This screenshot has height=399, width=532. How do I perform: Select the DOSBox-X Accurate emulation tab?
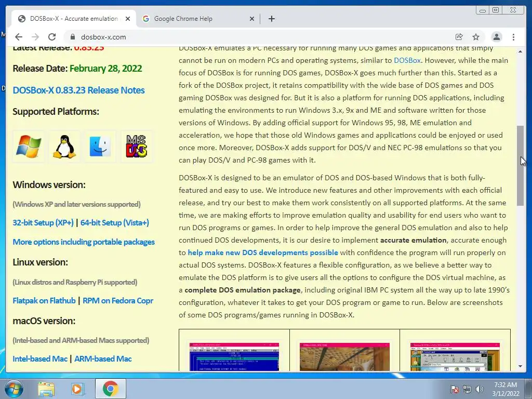coord(74,19)
